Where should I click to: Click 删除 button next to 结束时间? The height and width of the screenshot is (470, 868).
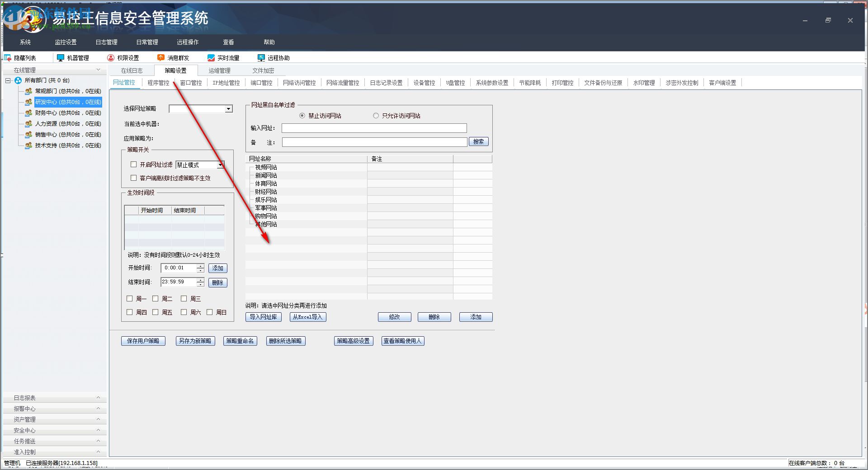point(218,283)
